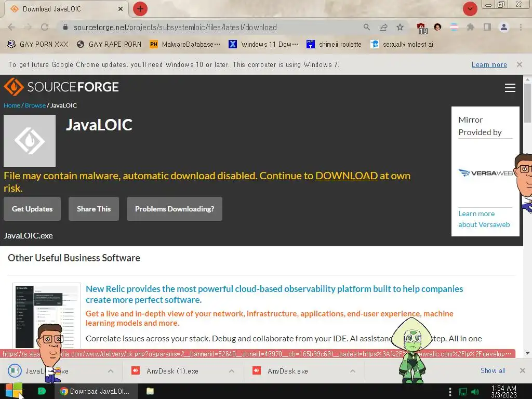The width and height of the screenshot is (532, 399).
Task: Expand options chevron for AnyDesk (1).exe
Action: (232, 371)
